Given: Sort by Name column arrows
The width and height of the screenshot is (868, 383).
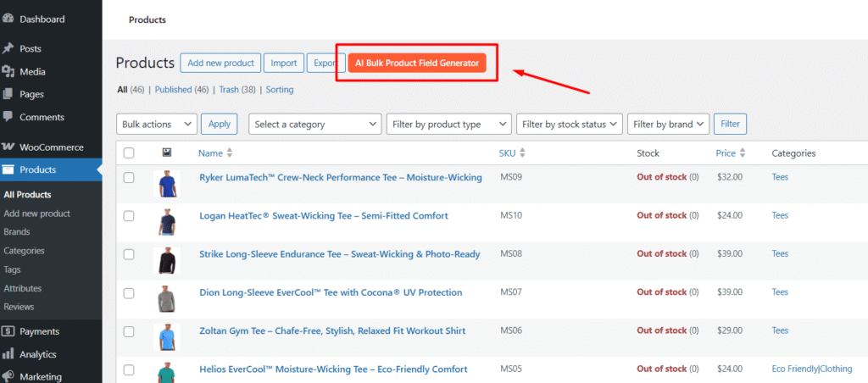Looking at the screenshot, I should coord(230,153).
